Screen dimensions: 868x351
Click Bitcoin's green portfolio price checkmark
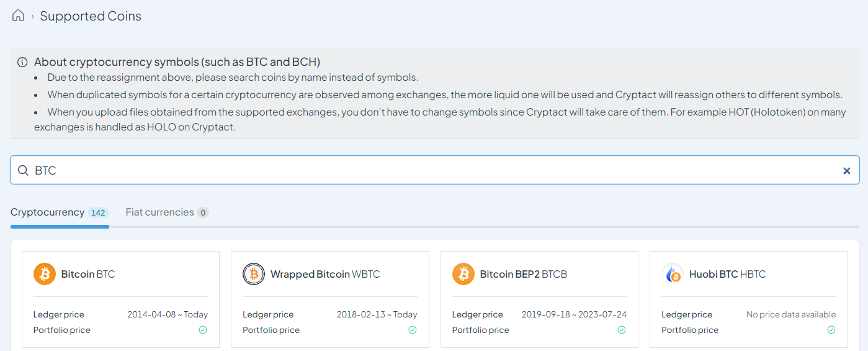point(203,330)
